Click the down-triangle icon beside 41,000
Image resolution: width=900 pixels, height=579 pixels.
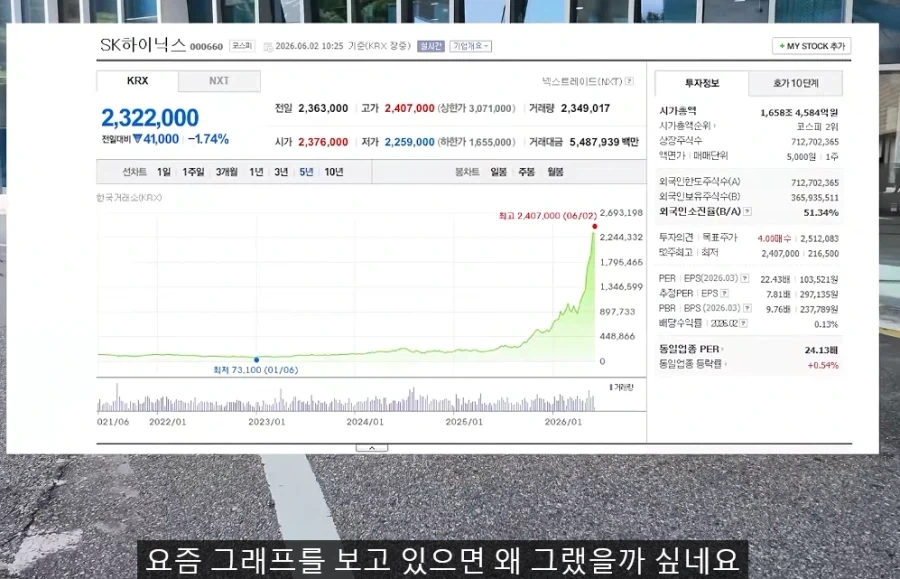point(137,139)
